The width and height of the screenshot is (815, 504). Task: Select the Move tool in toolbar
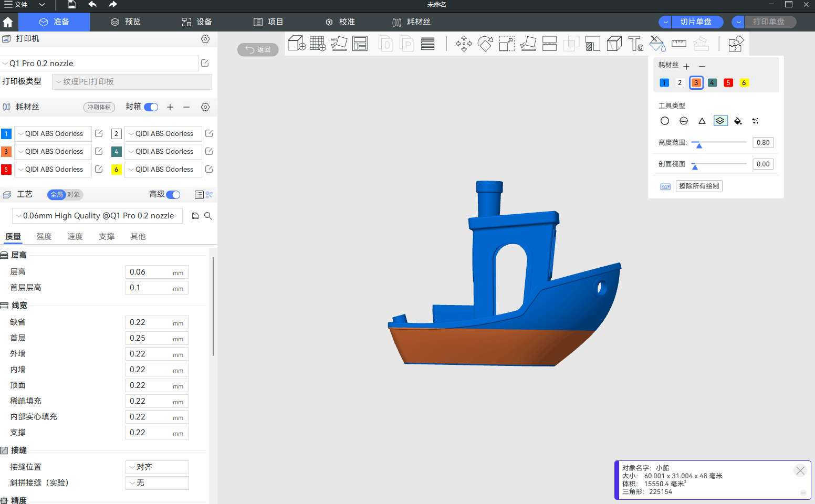(464, 44)
